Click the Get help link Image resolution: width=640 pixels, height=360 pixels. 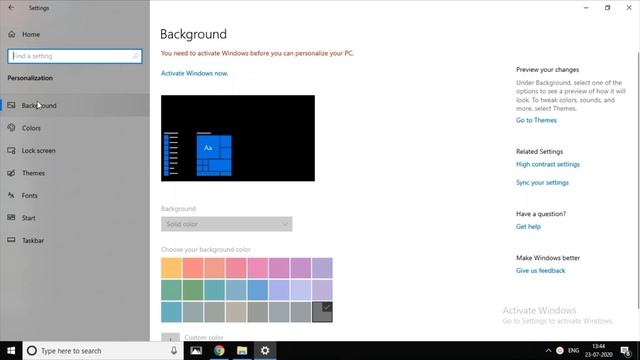[x=528, y=227]
